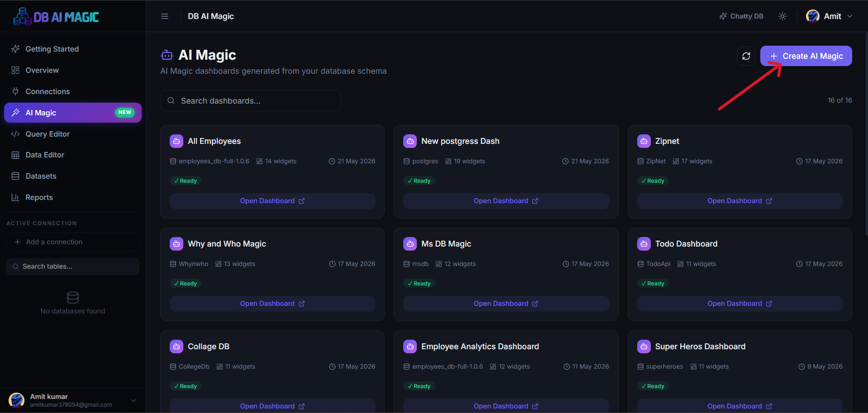Click Super Heros Dashboard robot icon
Viewport: 868px width, 413px height.
(x=644, y=347)
